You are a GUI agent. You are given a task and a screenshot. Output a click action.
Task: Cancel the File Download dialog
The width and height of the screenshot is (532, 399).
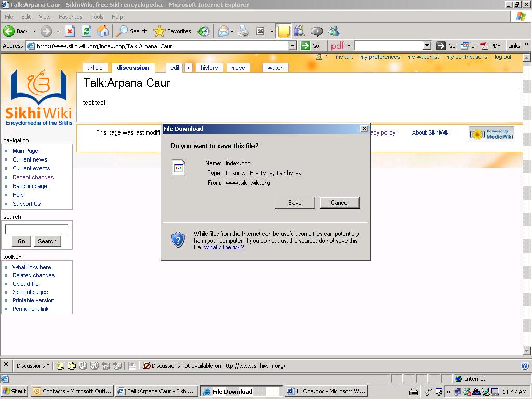(340, 203)
